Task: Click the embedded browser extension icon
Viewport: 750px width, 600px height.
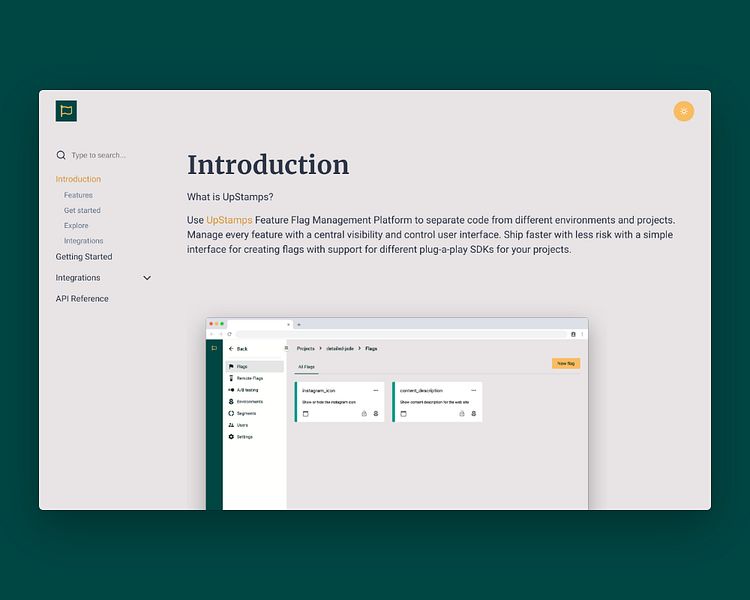Action: [573, 334]
